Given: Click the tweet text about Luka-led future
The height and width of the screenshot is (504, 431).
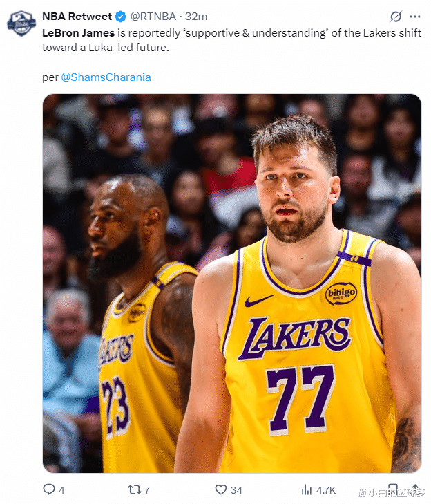Looking at the screenshot, I should coord(231,40).
